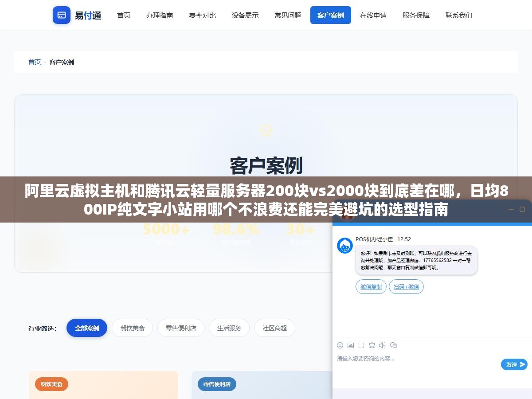Image resolution: width=532 pixels, height=399 pixels.
Task: Click the chat message input field
Action: (417, 359)
